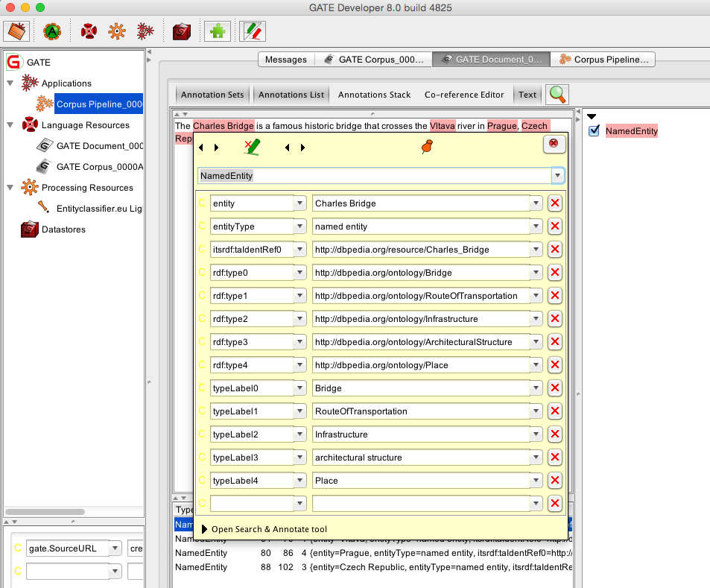Select Corpus Pipeline_000 in resource tree

click(x=98, y=104)
